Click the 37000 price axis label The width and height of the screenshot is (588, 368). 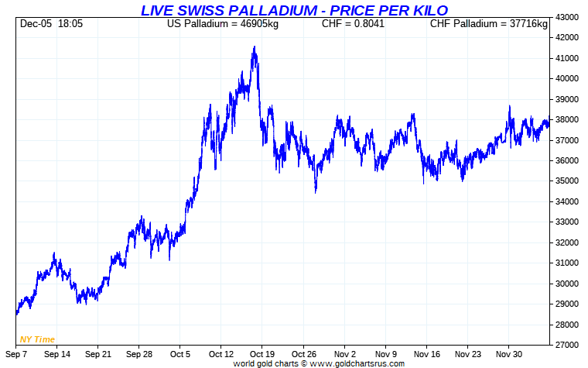coord(566,140)
